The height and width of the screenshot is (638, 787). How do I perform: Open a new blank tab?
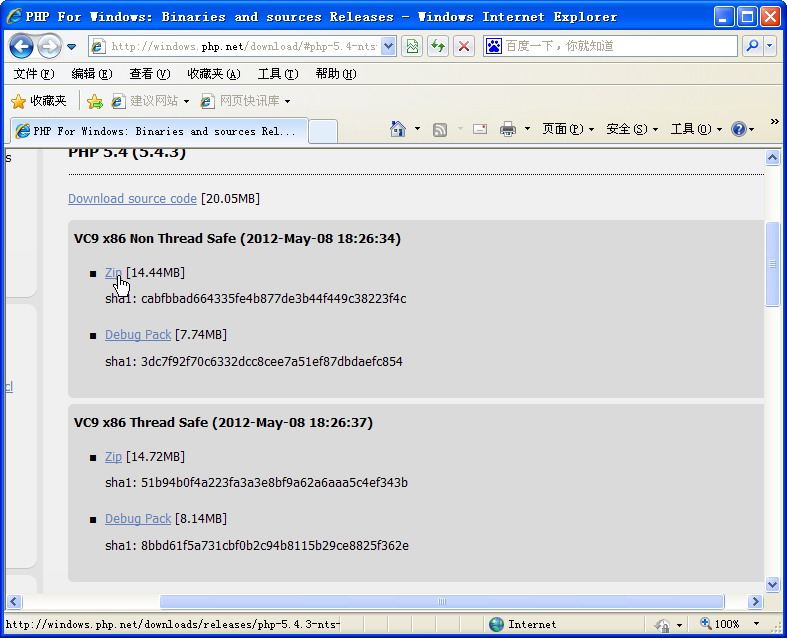323,132
